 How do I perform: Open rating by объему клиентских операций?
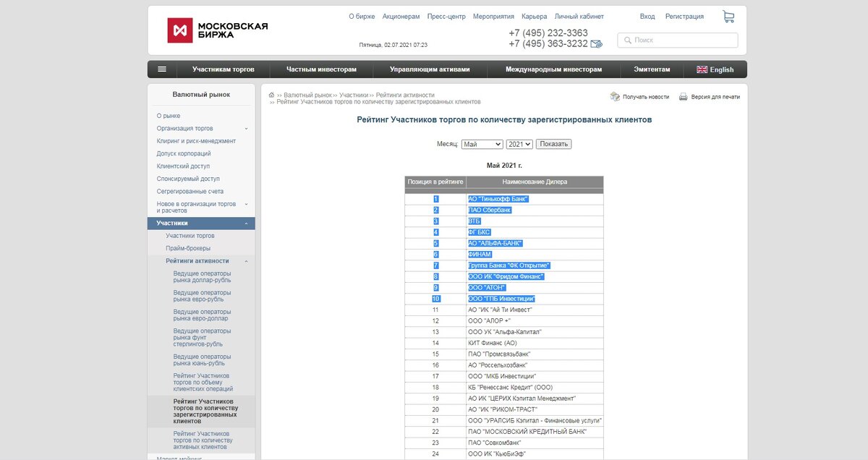pyautogui.click(x=202, y=383)
